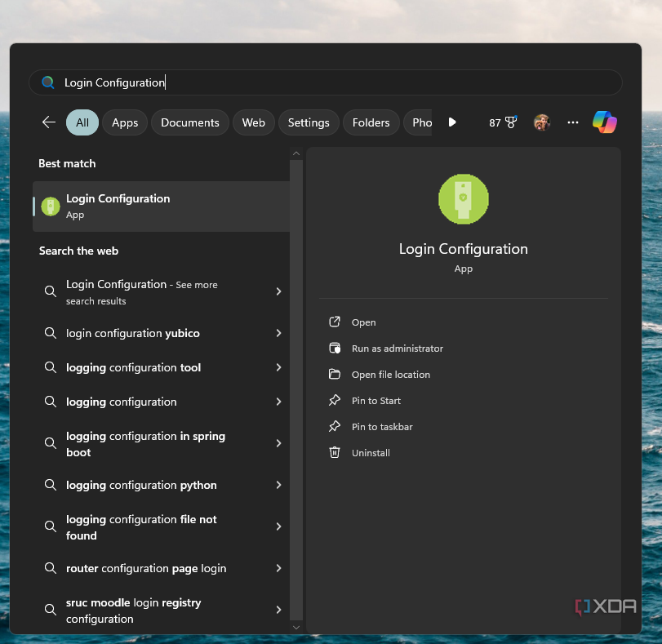Select the All filter tab

click(x=82, y=122)
